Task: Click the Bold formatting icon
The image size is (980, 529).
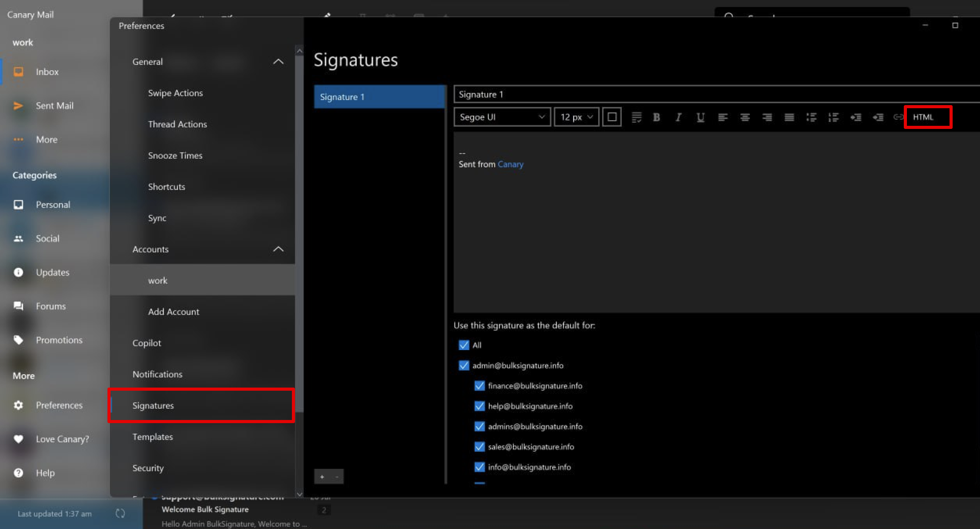Action: tap(657, 116)
